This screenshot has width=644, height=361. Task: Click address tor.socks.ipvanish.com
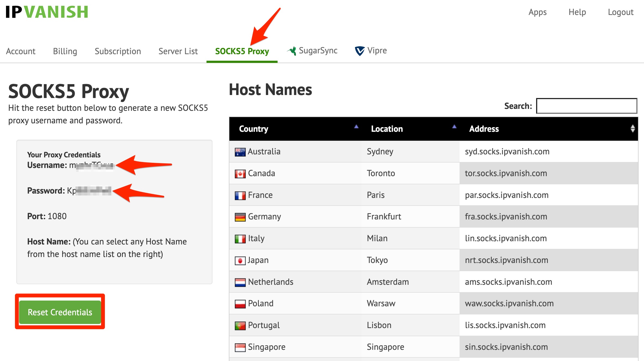506,173
